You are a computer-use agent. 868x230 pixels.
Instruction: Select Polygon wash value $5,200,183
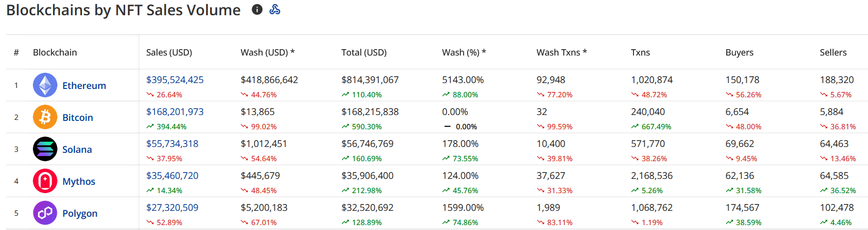[x=264, y=207]
